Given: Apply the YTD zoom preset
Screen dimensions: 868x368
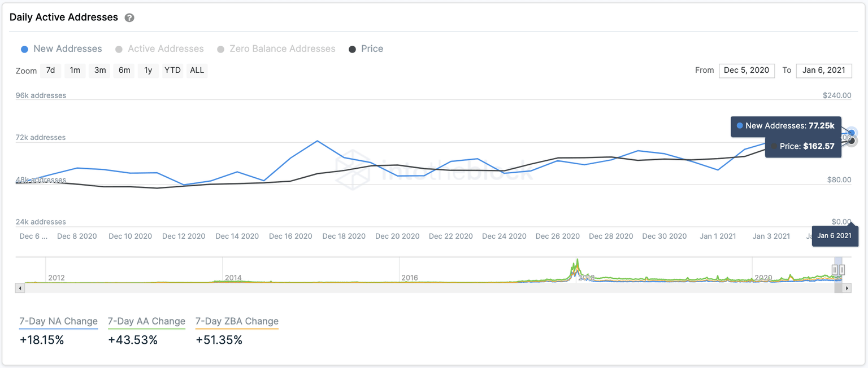Looking at the screenshot, I should click(x=172, y=70).
